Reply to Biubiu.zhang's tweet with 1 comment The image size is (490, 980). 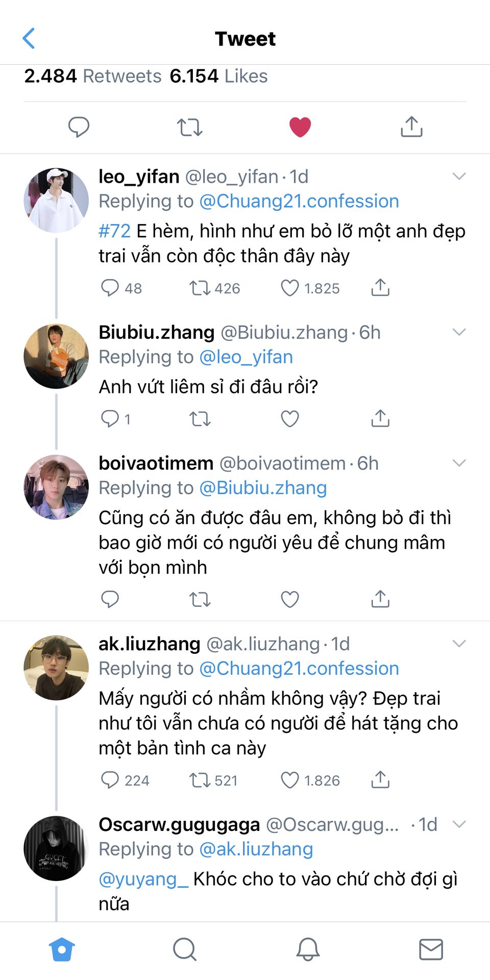tap(110, 419)
